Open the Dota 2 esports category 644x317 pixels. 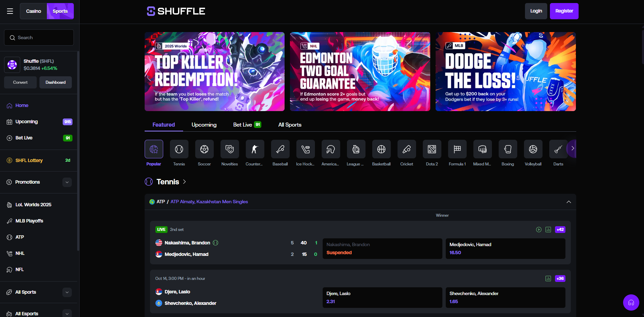432,149
